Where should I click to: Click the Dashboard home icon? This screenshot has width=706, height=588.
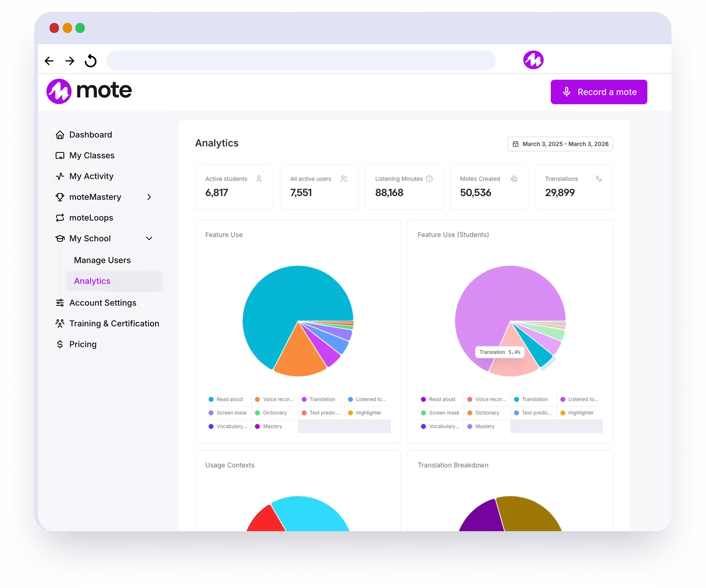(x=60, y=135)
